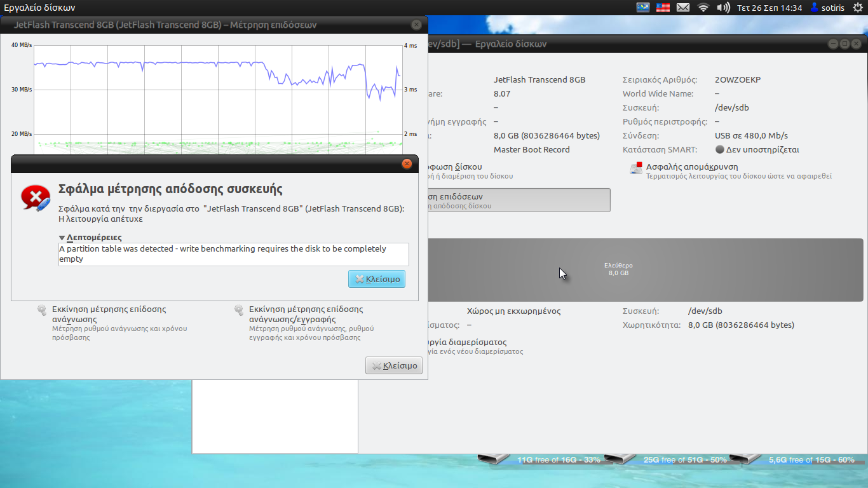
Task: Click Κλείσιμο button in the error dialog
Action: coord(377,279)
